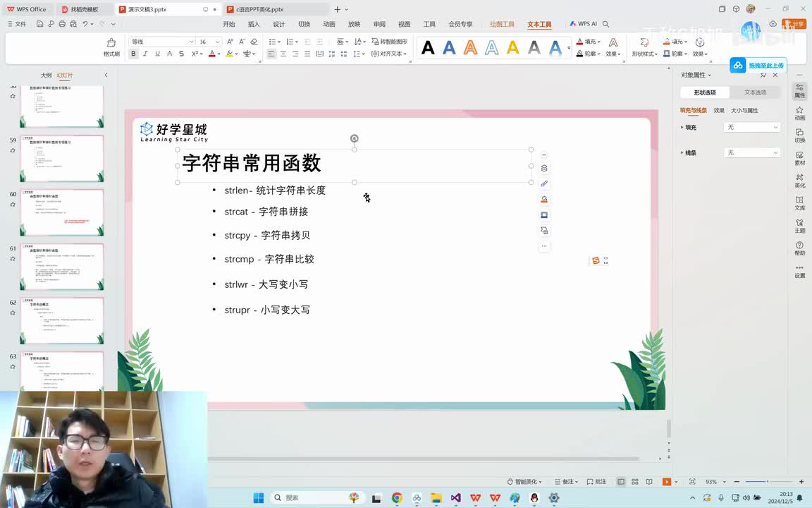The image size is (812, 508).
Task: Toggle center text alignment
Action: [283, 54]
